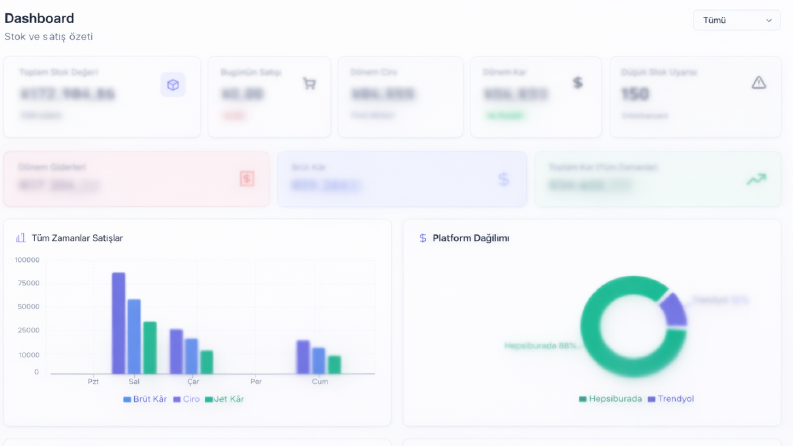Click the Per axis label
This screenshot has height=446, width=793.
click(256, 381)
